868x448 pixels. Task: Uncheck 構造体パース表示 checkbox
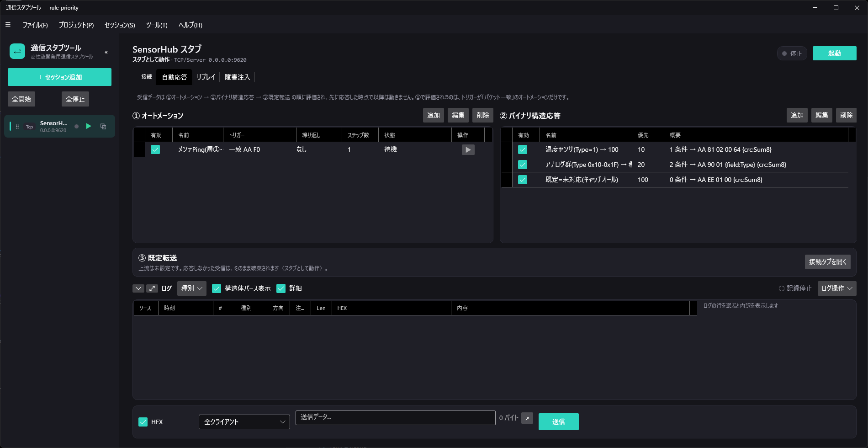point(217,288)
